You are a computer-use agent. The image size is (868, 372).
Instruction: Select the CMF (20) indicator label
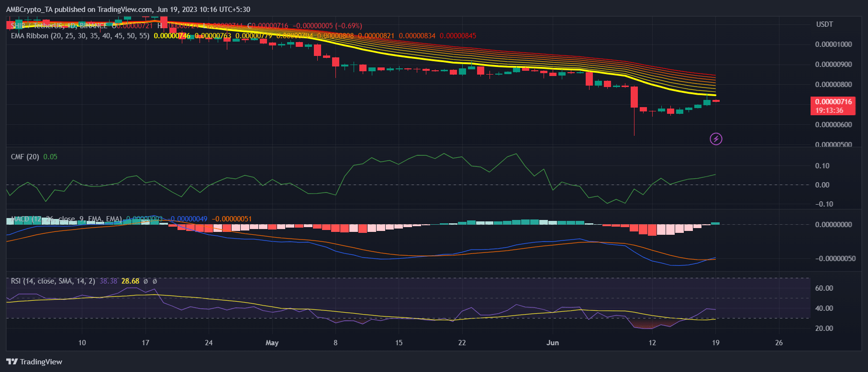click(25, 157)
